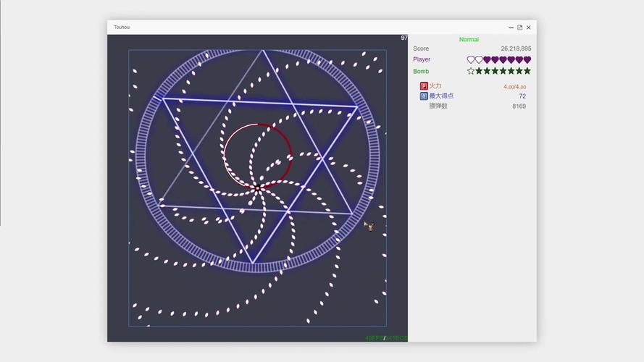Viewport: 644px width, 362px height.
Task: Click the score value 26,218,895
Action: click(516, 49)
